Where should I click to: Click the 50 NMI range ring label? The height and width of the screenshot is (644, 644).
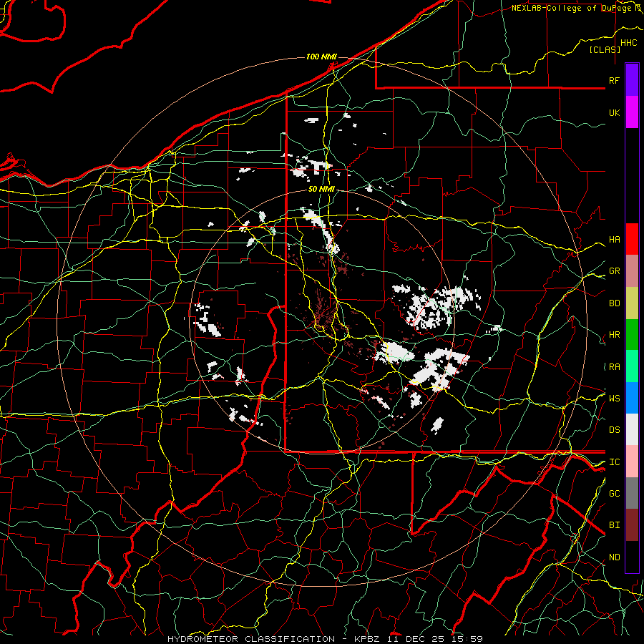(x=321, y=190)
